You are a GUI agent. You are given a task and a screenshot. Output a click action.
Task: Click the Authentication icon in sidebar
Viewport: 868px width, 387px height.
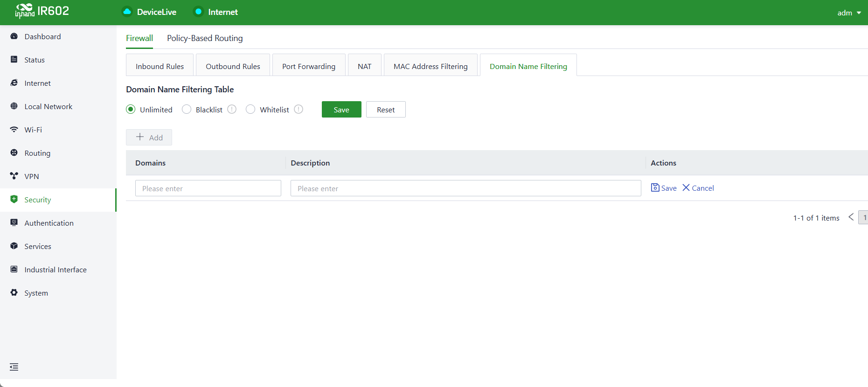click(14, 223)
